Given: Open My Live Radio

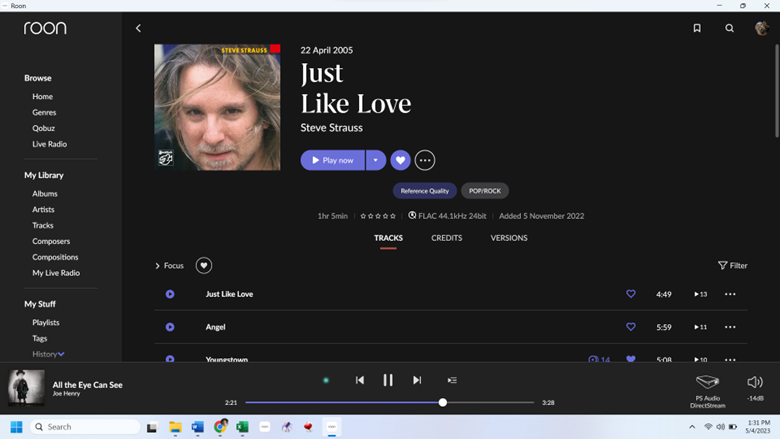Looking at the screenshot, I should point(56,273).
